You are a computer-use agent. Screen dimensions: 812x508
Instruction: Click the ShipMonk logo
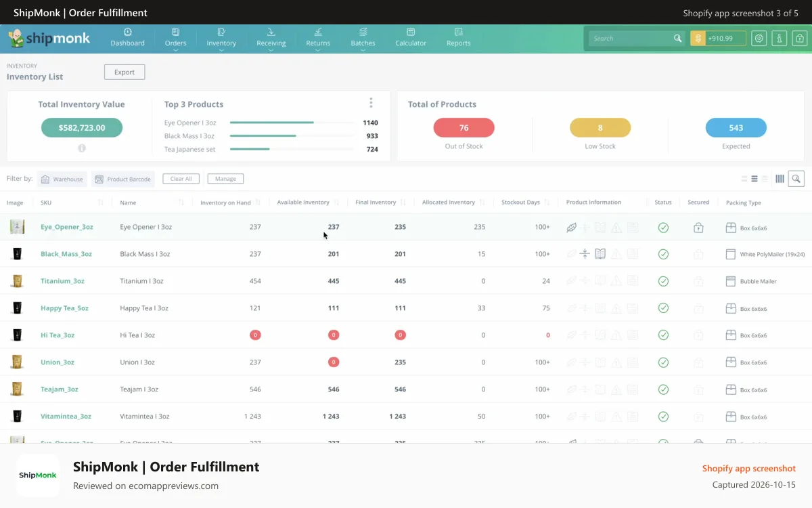(x=49, y=39)
